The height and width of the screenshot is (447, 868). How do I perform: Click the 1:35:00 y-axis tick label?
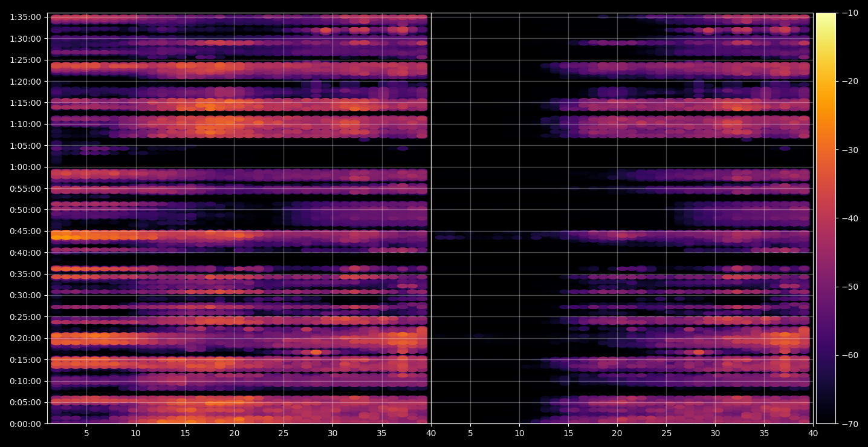[x=25, y=17]
